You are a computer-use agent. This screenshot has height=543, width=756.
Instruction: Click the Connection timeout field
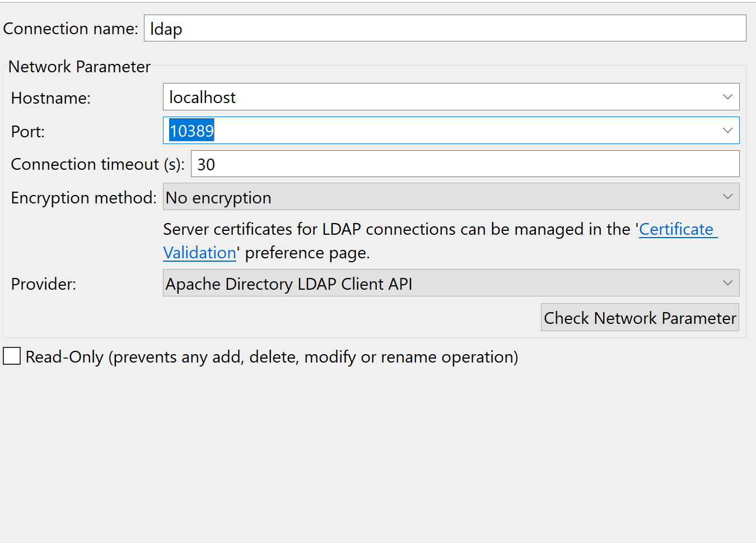392,163
